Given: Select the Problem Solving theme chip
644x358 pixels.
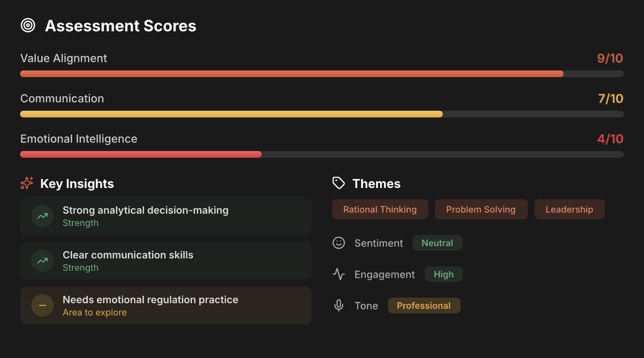Looking at the screenshot, I should [480, 209].
